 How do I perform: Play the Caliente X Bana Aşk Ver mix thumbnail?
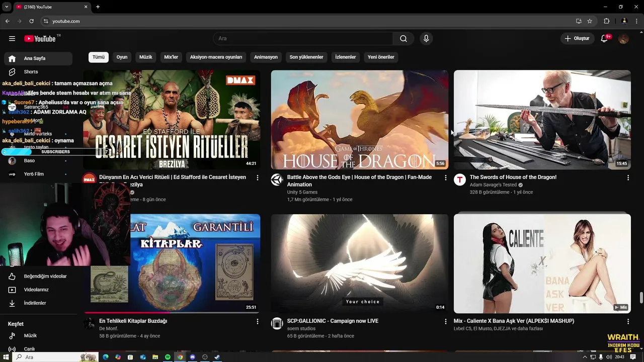click(x=542, y=263)
